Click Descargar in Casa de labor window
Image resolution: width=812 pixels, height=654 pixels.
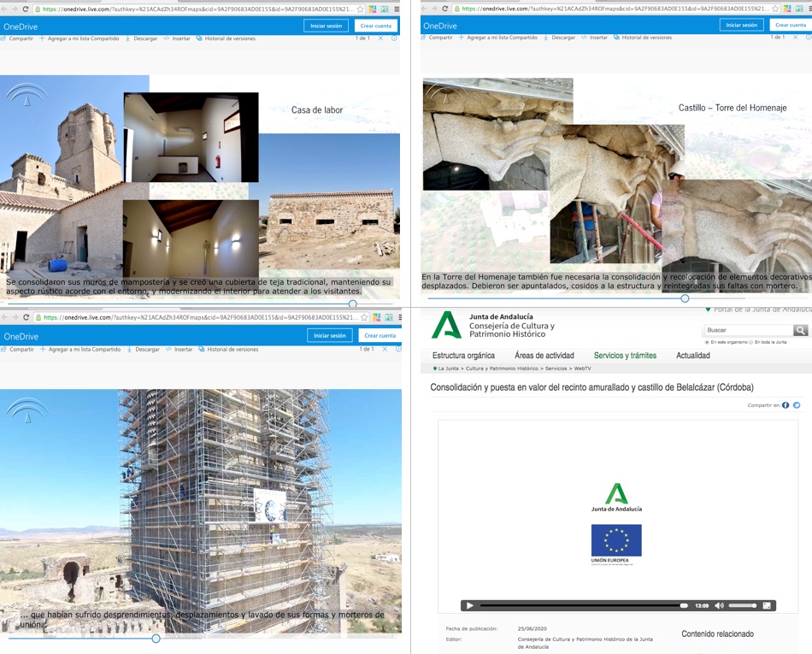(141, 38)
